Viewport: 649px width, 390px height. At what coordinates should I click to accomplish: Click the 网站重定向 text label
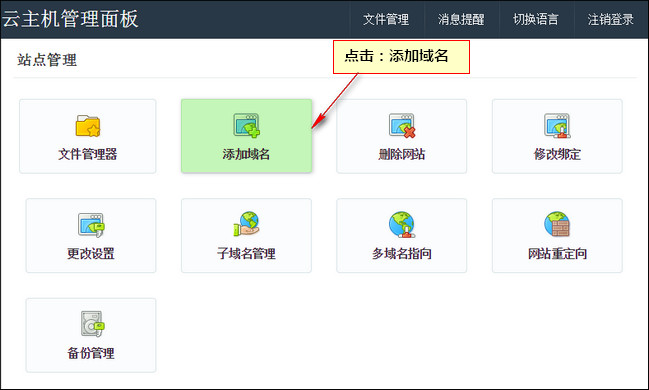557,253
